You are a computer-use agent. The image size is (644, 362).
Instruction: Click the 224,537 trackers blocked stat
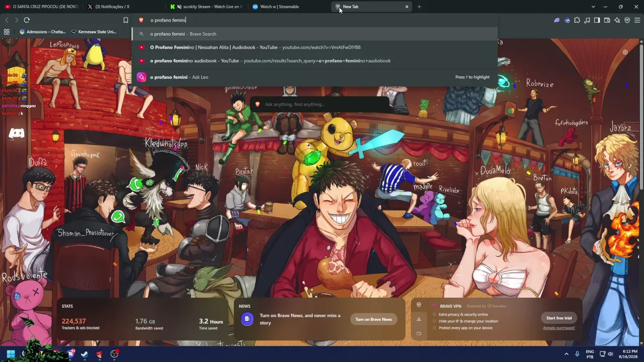pyautogui.click(x=80, y=324)
